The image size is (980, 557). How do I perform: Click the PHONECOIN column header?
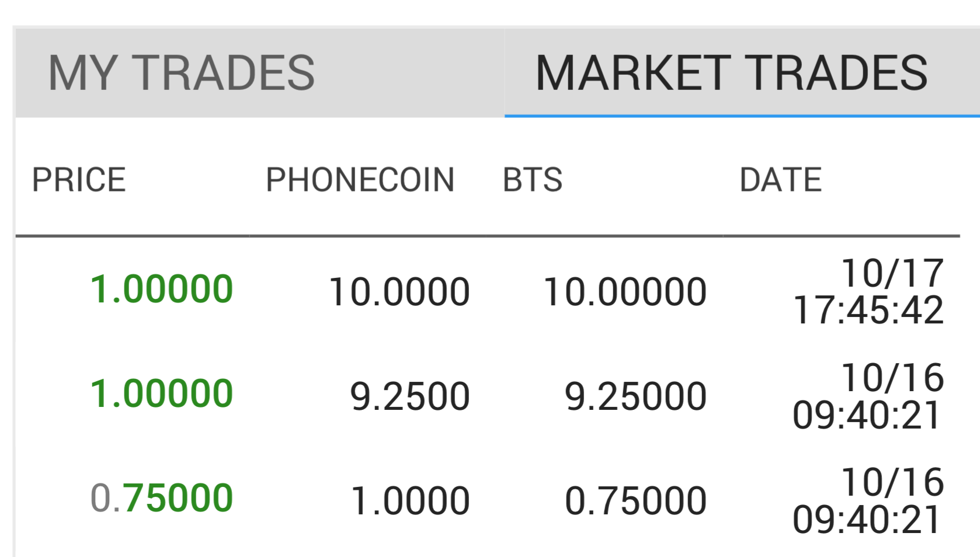(x=360, y=179)
